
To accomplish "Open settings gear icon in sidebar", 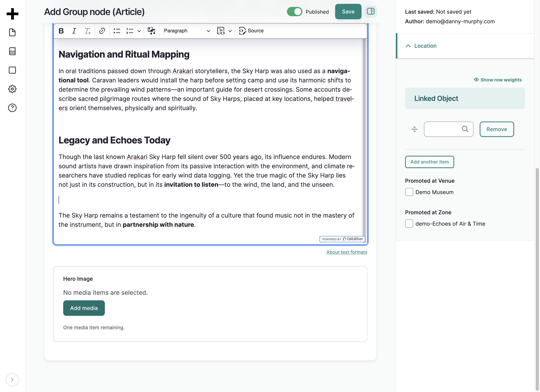I will click(x=12, y=89).
